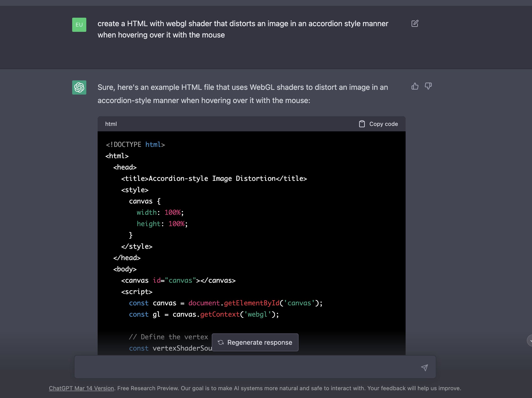Image resolution: width=532 pixels, height=398 pixels.
Task: Click the ChatGPT logo avatar
Action: (79, 87)
